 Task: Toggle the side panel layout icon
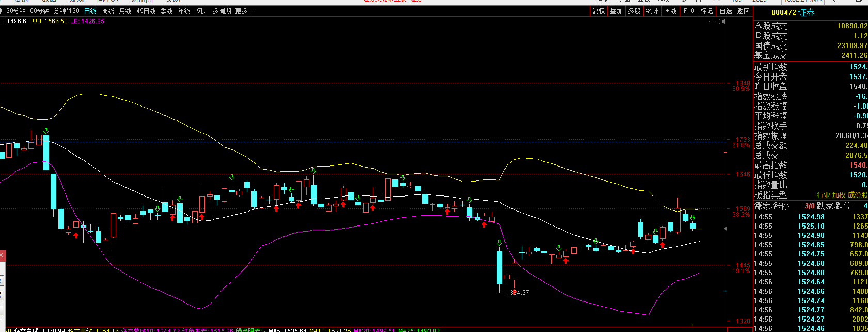tap(722, 22)
